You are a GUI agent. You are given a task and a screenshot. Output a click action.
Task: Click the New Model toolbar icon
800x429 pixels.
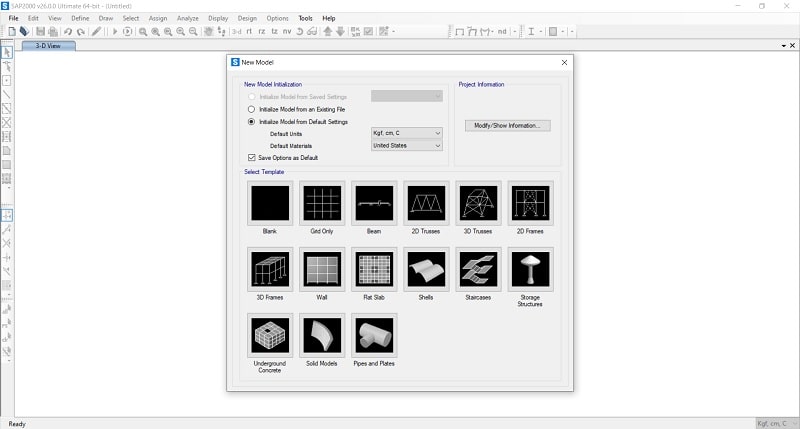pyautogui.click(x=10, y=32)
